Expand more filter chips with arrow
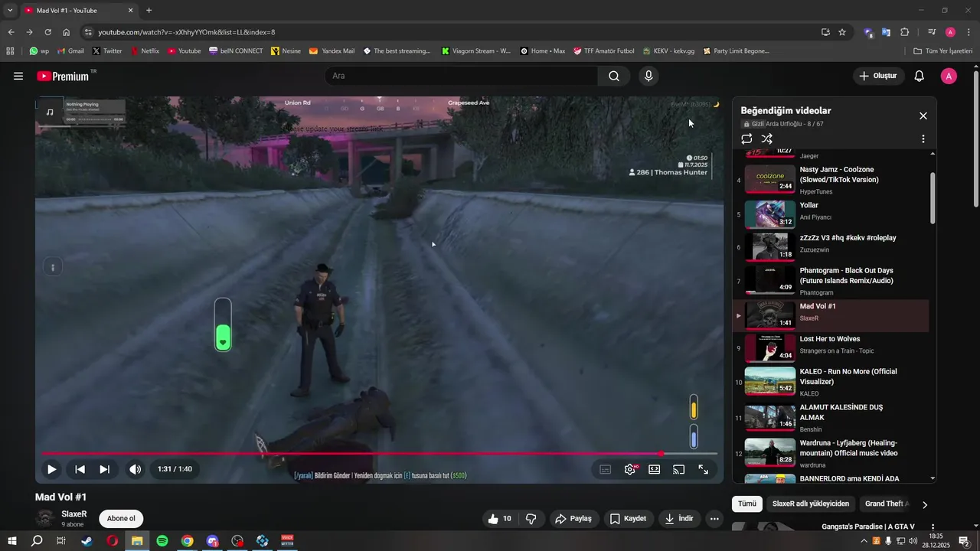The height and width of the screenshot is (551, 980). coord(925,504)
